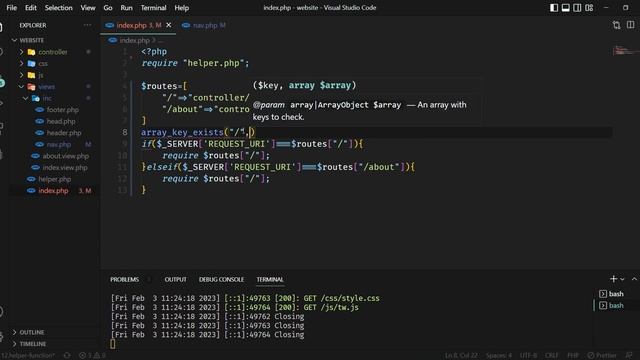Open the View menu
The height and width of the screenshot is (360, 640).
[x=88, y=8]
